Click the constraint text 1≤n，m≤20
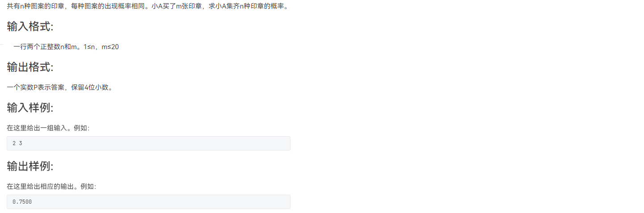Screen dimensions: 644x213 tap(101, 47)
